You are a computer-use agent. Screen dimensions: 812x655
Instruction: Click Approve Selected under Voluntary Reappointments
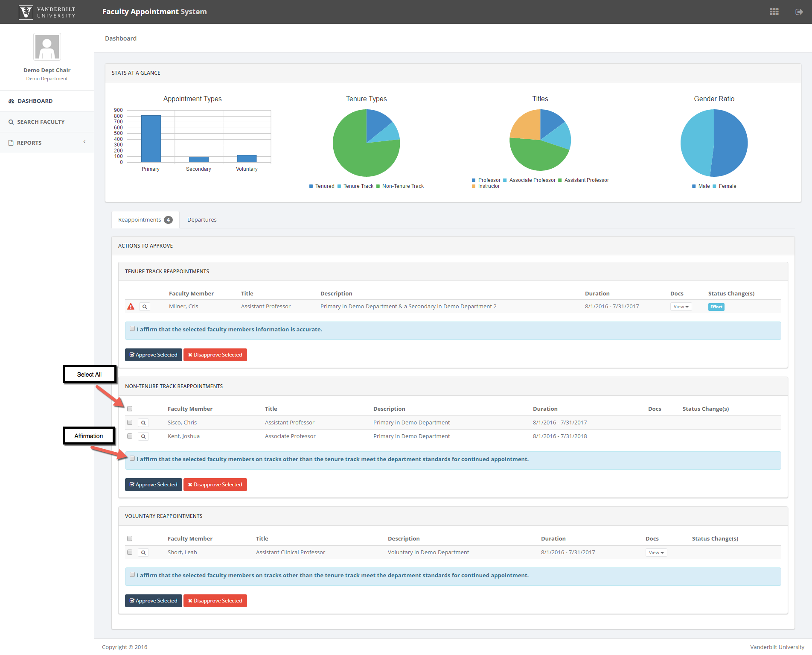(153, 601)
